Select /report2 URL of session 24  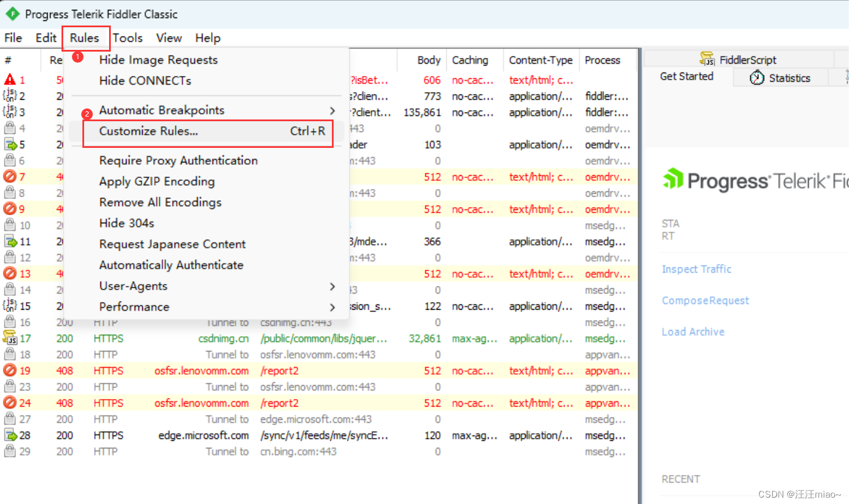[x=280, y=403]
